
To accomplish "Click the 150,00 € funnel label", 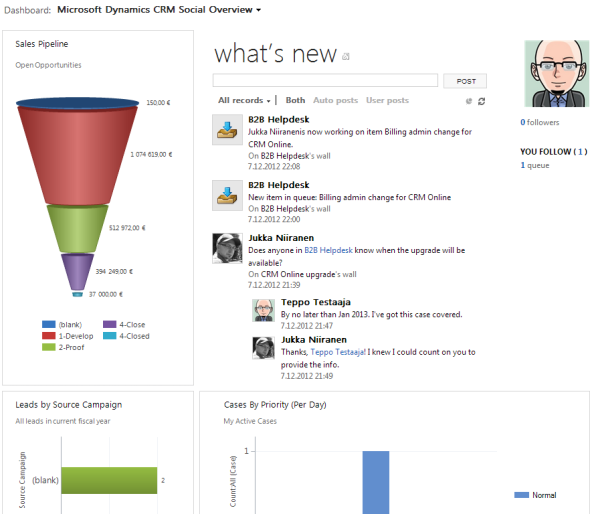I will 158,103.
